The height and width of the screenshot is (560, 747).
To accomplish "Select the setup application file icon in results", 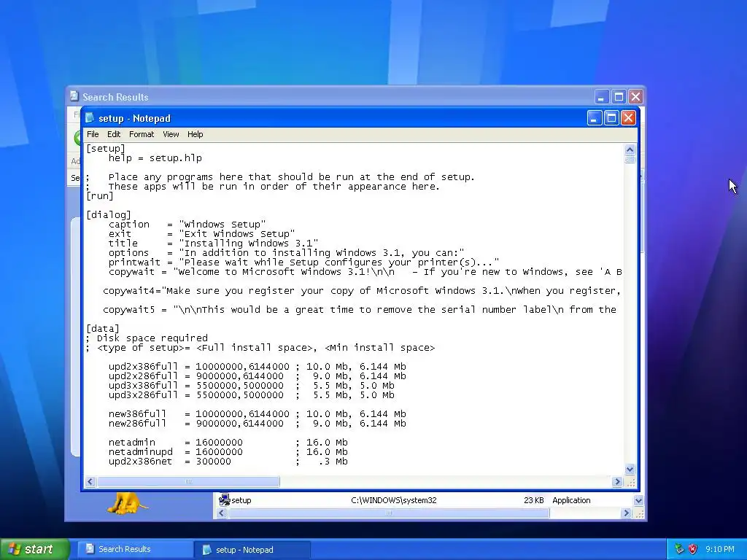I will [x=224, y=499].
